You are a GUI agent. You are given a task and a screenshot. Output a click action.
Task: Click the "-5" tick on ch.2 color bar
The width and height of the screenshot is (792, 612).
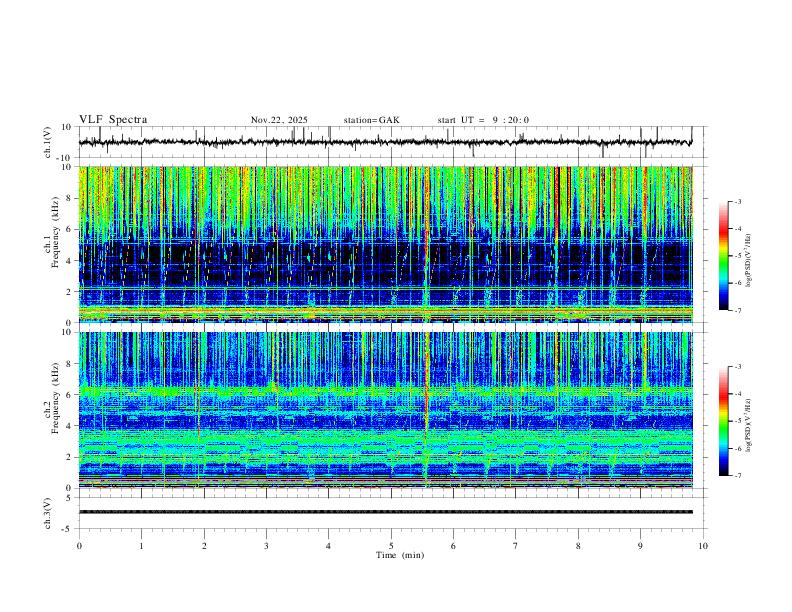click(x=737, y=421)
